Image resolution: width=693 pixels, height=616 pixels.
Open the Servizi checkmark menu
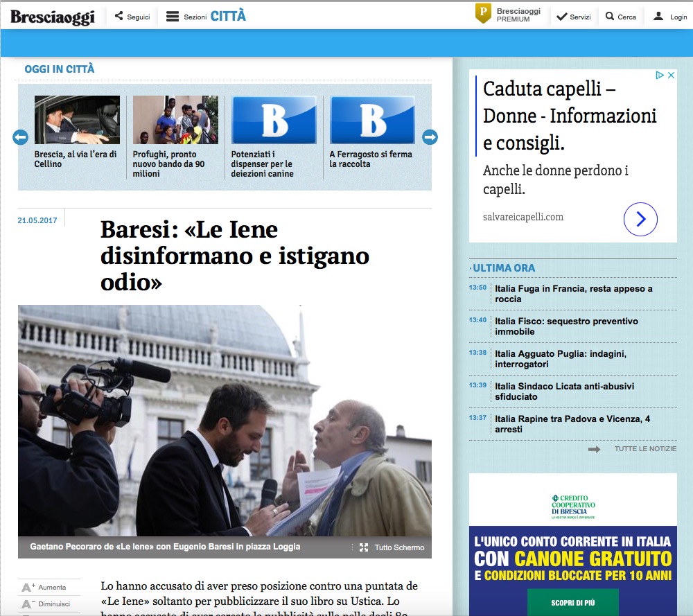click(562, 17)
